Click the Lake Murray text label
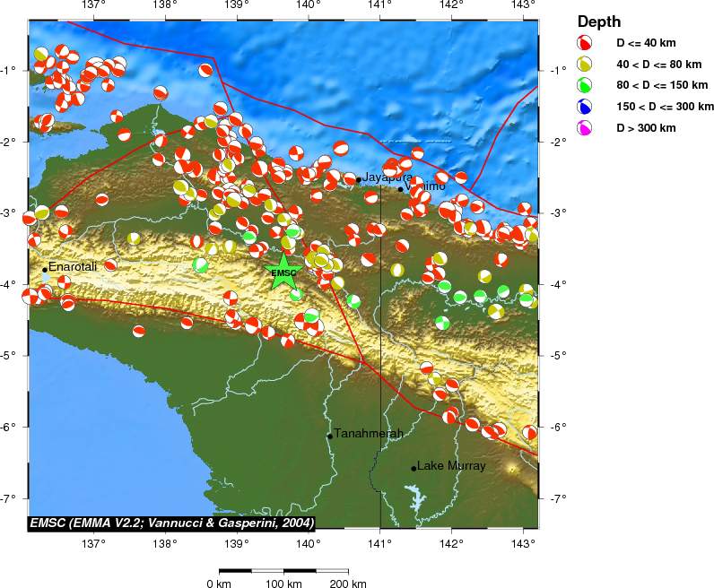Screen dimensions: 714x588 (x=451, y=466)
